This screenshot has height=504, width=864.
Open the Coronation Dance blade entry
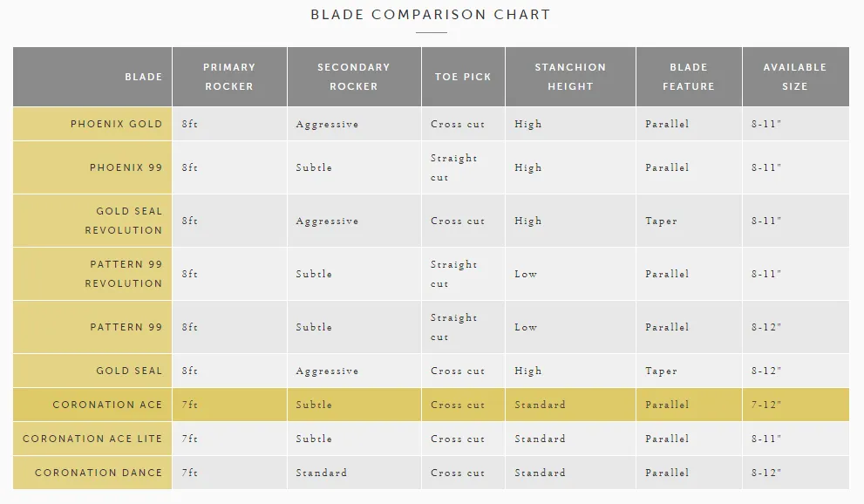click(99, 473)
